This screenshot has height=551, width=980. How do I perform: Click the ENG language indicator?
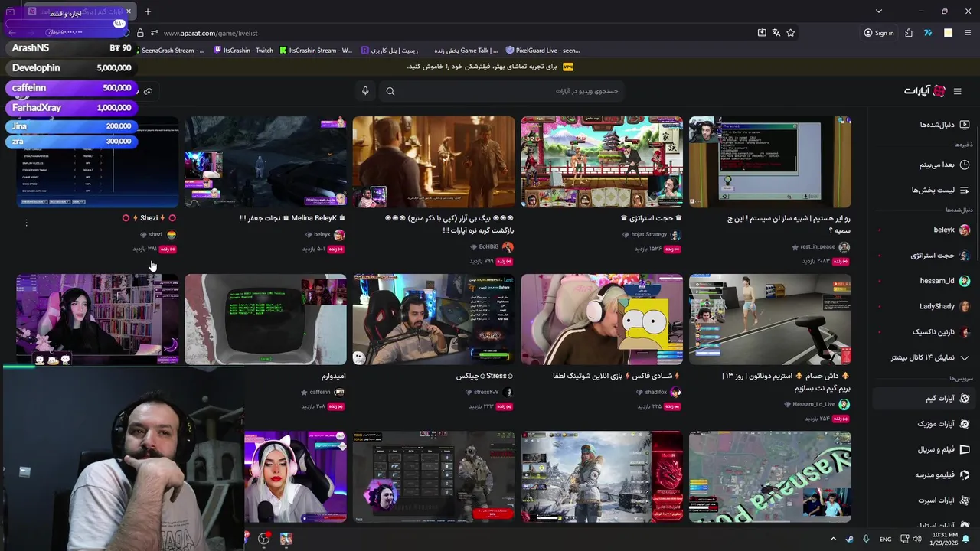click(885, 539)
